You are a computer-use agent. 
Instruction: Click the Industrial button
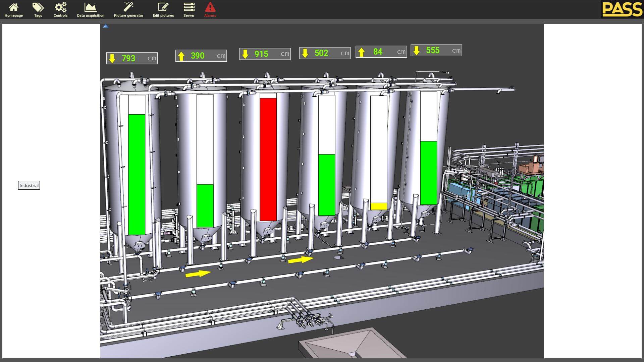pos(29,185)
